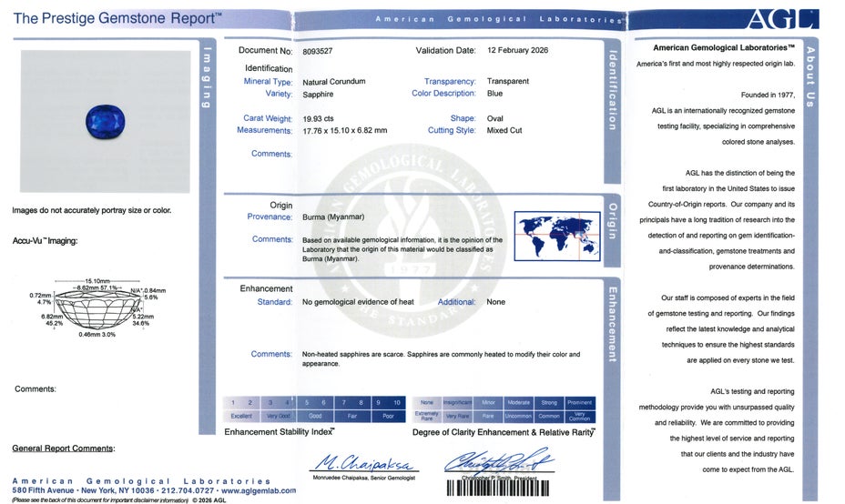
Task: Click the 15.10mm width label on diagram
Action: click(x=97, y=281)
